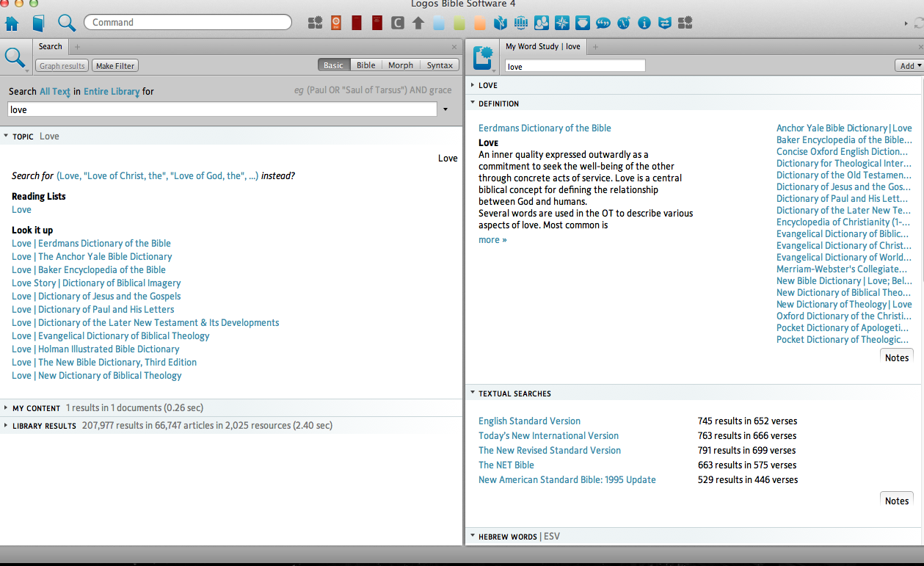Image resolution: width=924 pixels, height=566 pixels.
Task: Open the green document shortcut
Action: [x=459, y=23]
